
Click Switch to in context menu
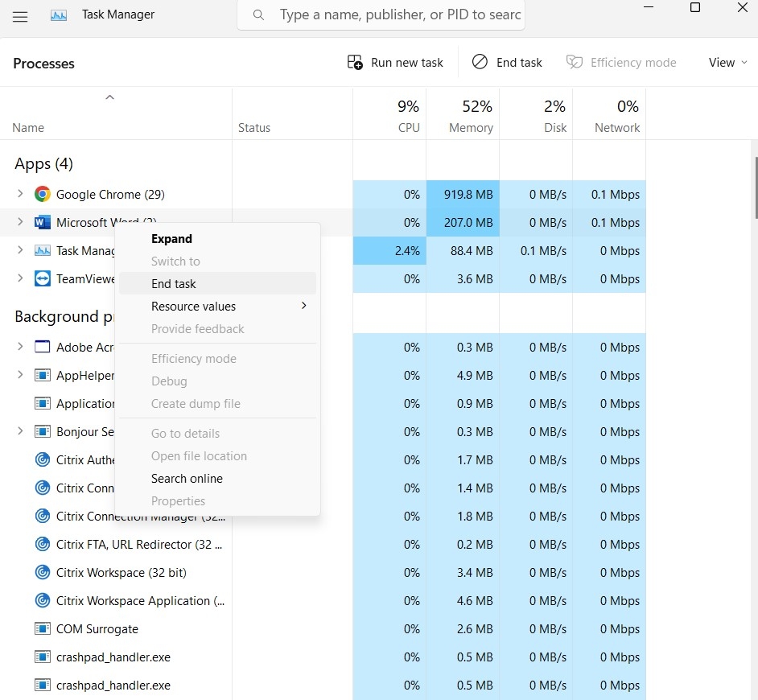pyautogui.click(x=217, y=261)
